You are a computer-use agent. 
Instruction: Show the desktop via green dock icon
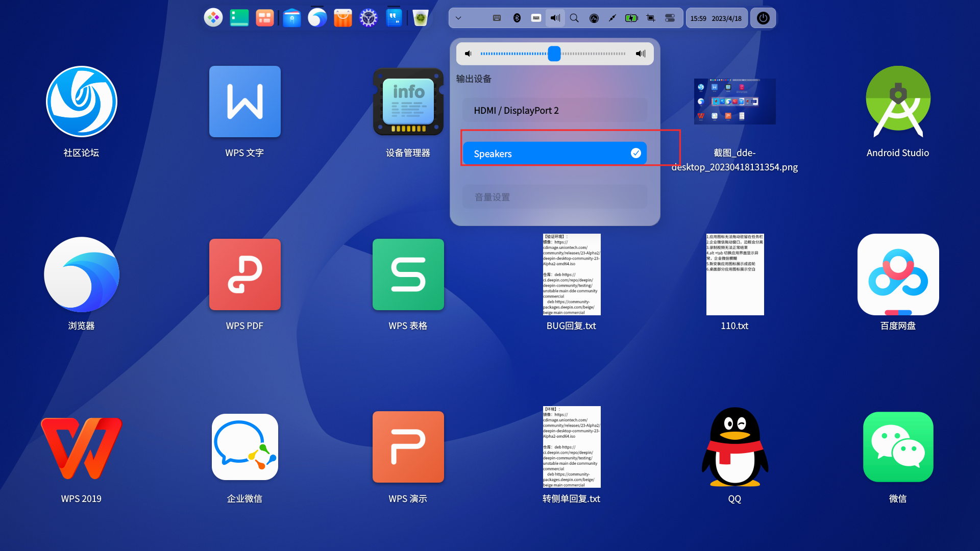[239, 18]
